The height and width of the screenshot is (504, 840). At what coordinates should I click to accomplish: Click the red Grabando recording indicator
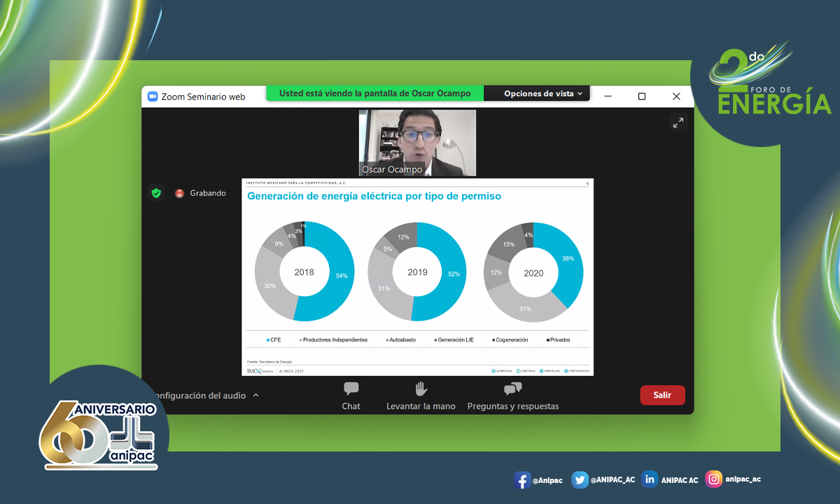coord(179,193)
